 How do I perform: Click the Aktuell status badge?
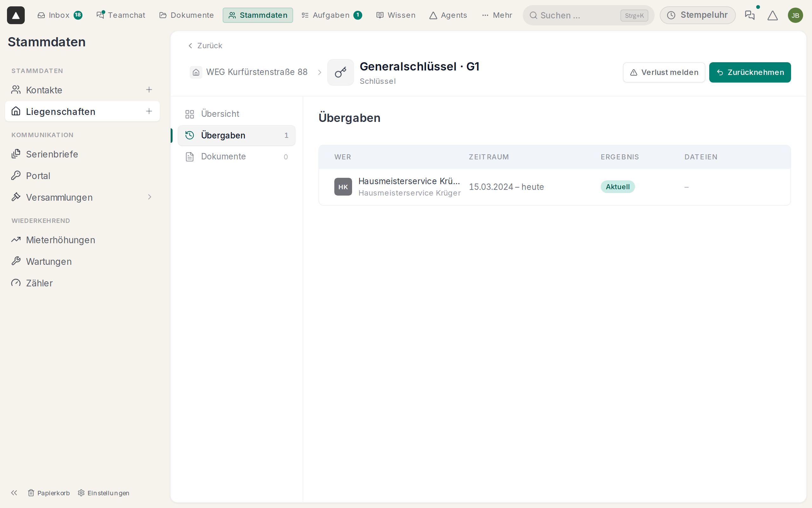pyautogui.click(x=617, y=187)
